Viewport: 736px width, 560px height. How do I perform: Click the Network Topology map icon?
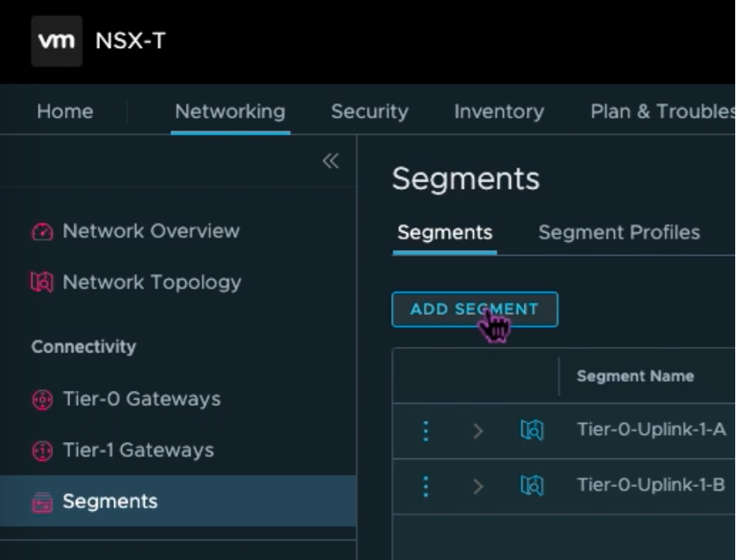tap(42, 282)
